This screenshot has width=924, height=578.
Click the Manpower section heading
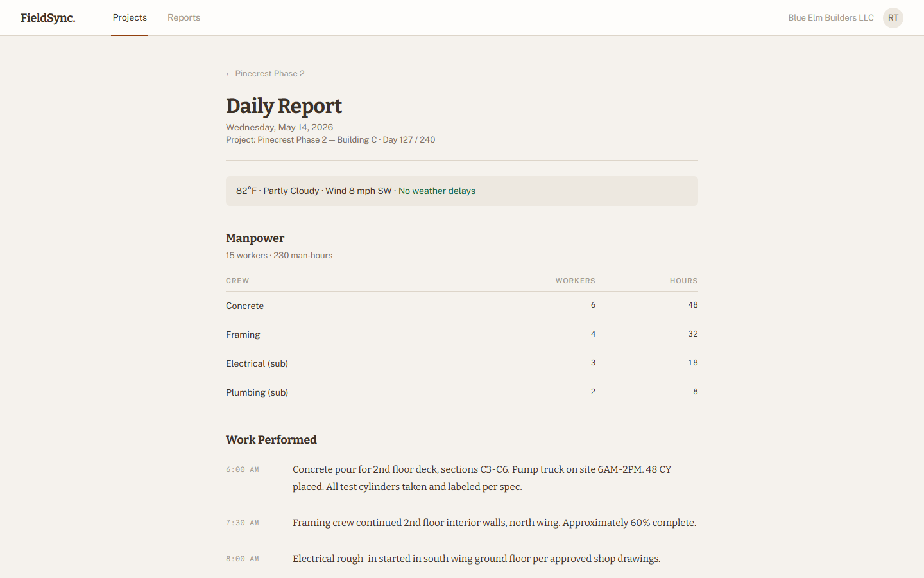pyautogui.click(x=255, y=238)
